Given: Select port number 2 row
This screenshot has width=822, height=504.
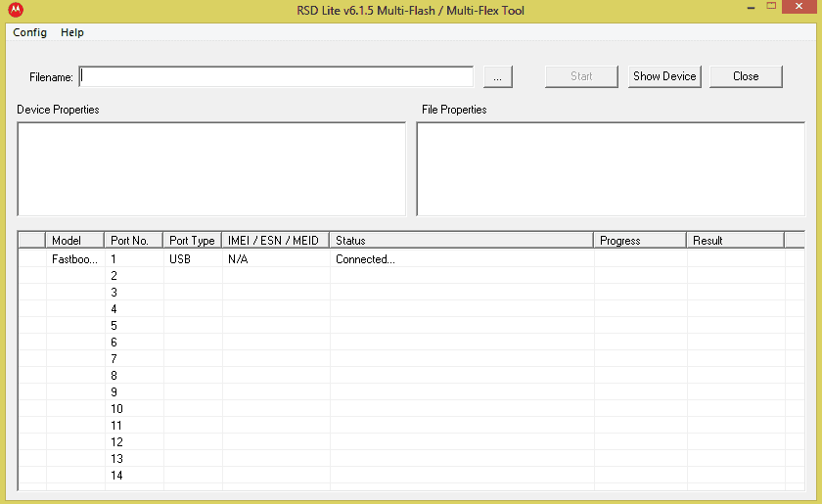Looking at the screenshot, I should (x=412, y=276).
